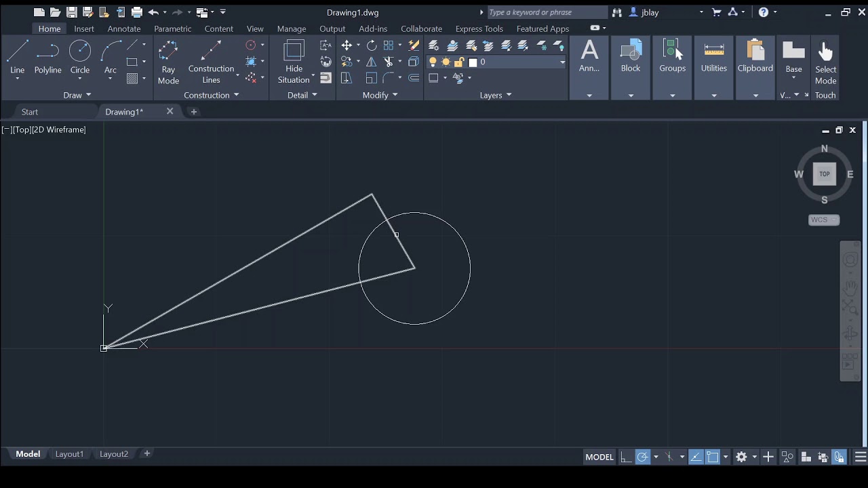Switch to the Annotate ribbon tab
868x488 pixels.
click(x=124, y=28)
